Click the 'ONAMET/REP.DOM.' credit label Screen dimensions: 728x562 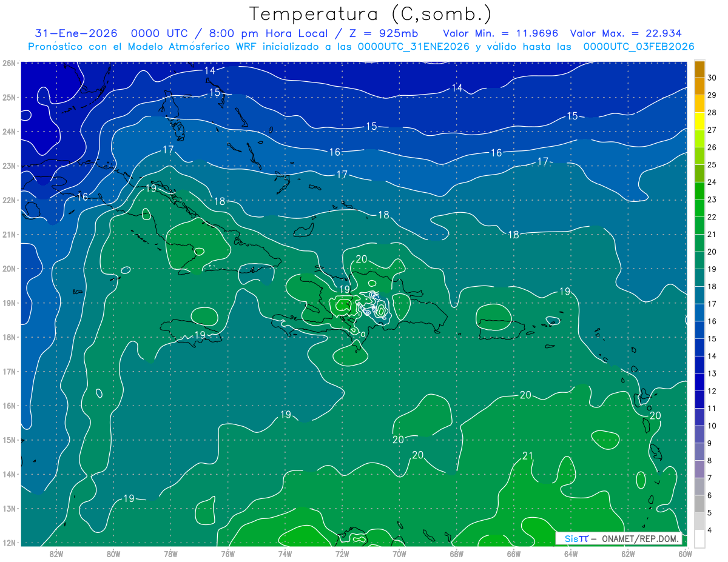(x=641, y=539)
